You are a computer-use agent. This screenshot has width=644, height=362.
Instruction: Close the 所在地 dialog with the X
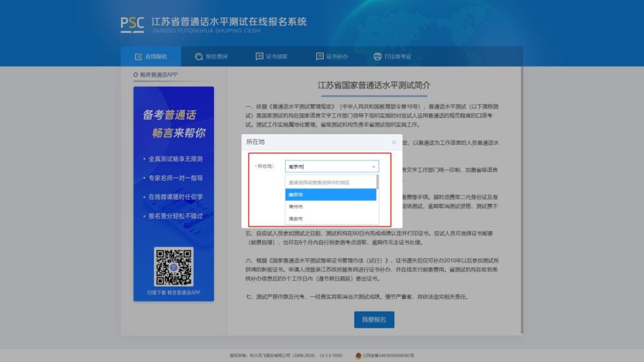tap(394, 143)
